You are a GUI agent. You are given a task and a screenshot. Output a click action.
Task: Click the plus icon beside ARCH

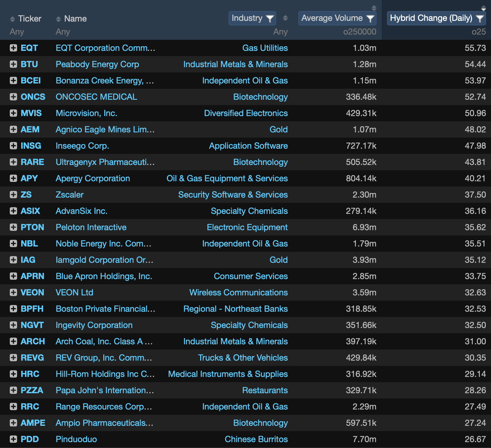pos(13,341)
